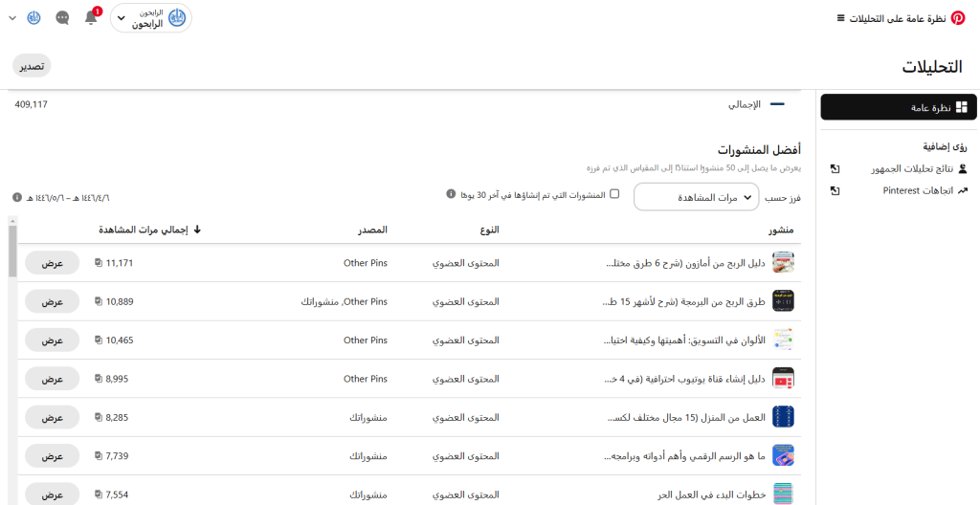Screen dimensions: 980x505
Task: Click the Pinterest logo icon
Action: click(957, 17)
